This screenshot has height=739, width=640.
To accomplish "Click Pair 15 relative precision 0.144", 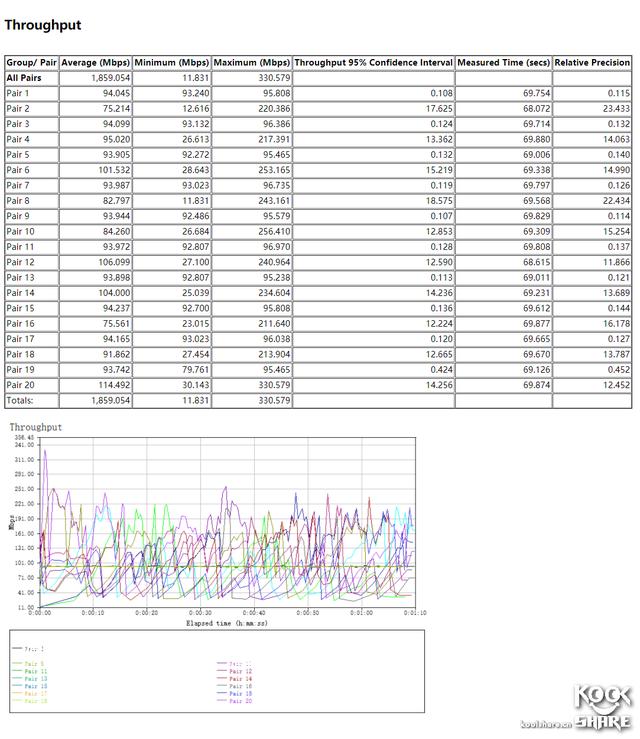I will point(618,308).
